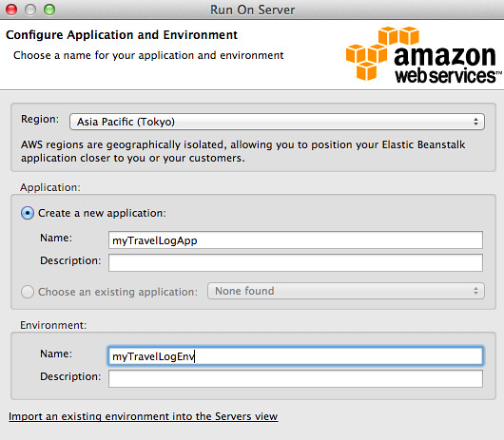The height and width of the screenshot is (440, 504).
Task: Click the environment Name field myTravelLogEnv
Action: pyautogui.click(x=296, y=355)
